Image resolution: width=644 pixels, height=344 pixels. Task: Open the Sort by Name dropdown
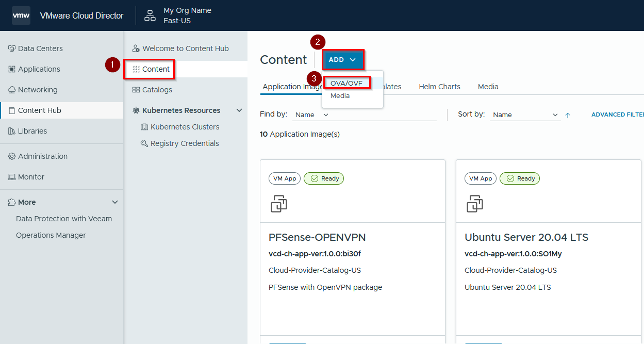click(x=525, y=115)
